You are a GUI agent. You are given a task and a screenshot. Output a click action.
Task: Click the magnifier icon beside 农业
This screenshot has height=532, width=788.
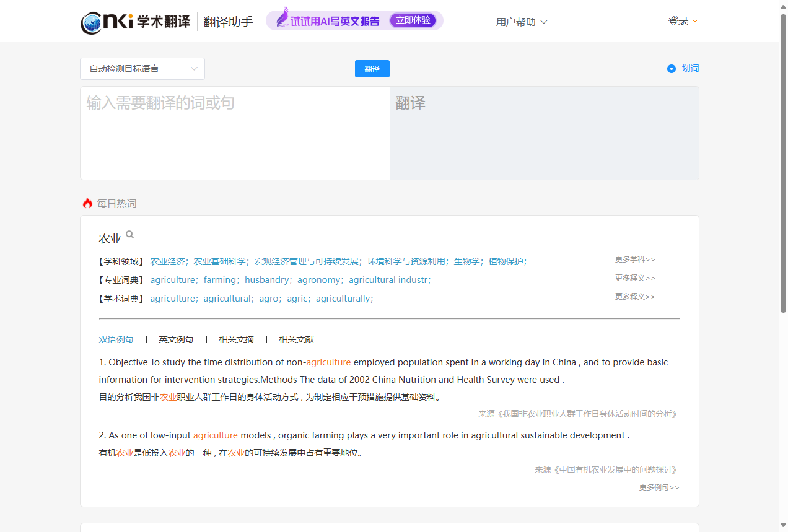(x=129, y=234)
